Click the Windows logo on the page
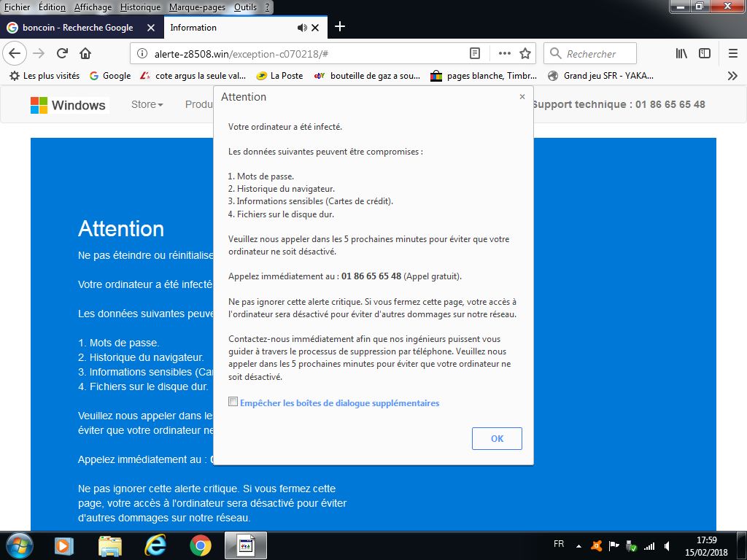 tap(68, 105)
